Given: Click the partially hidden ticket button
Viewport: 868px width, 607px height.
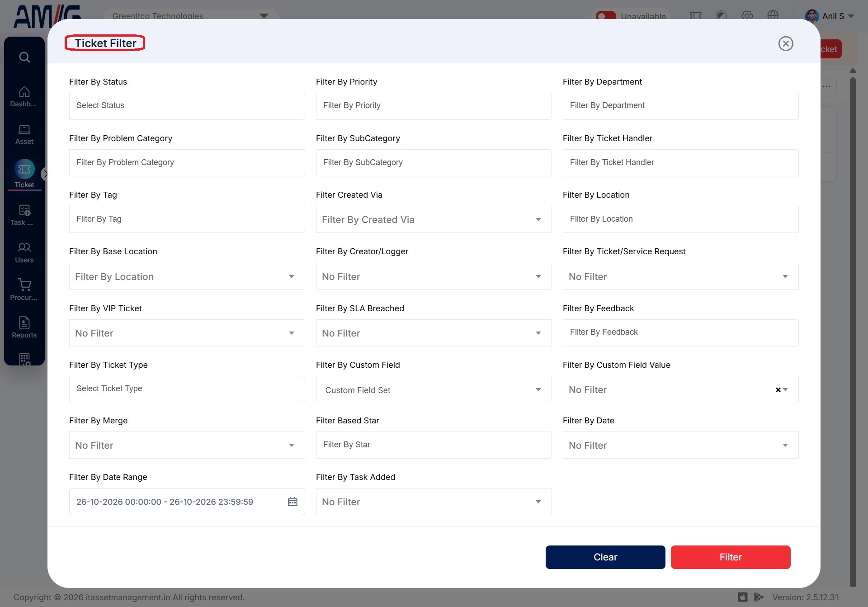Looking at the screenshot, I should (831, 49).
